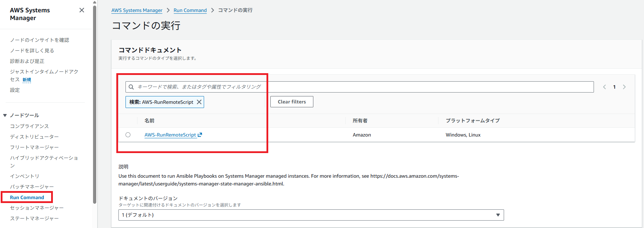The height and width of the screenshot is (228, 644).
Task: Click the keyword search input field
Action: point(360,87)
